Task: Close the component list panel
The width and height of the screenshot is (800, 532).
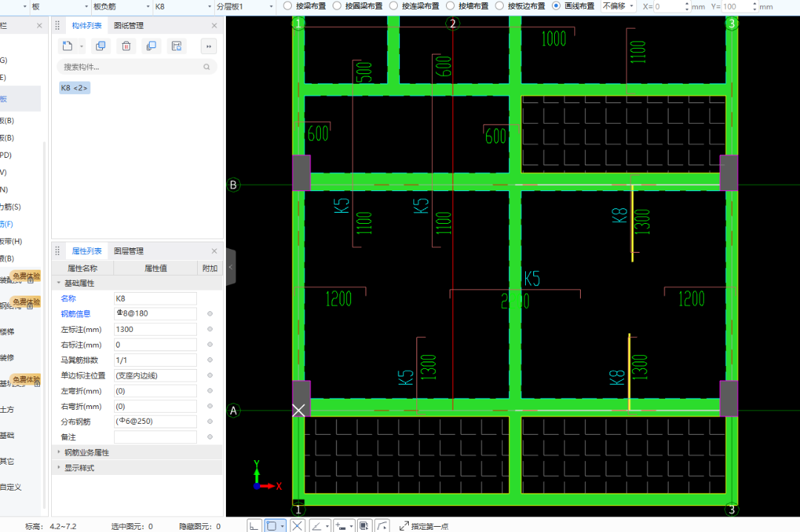Action: tap(214, 25)
